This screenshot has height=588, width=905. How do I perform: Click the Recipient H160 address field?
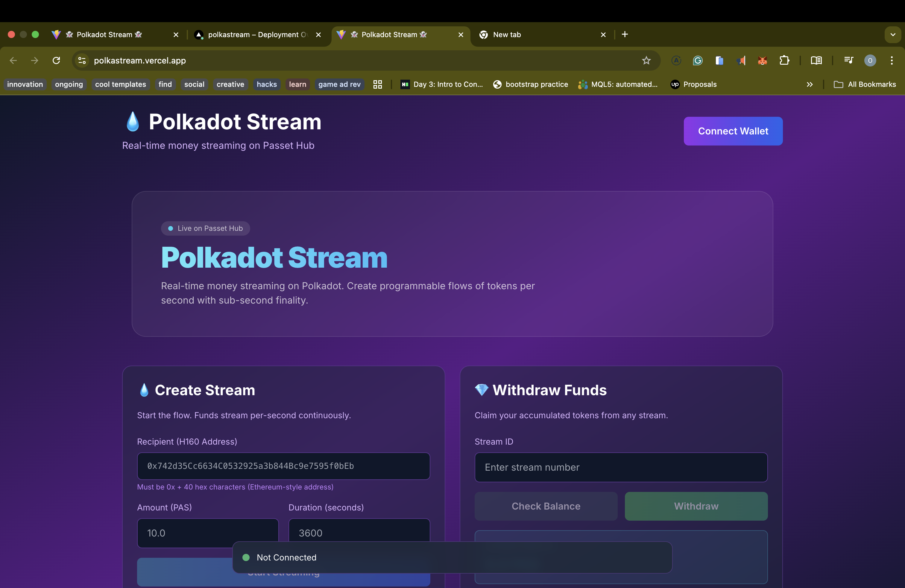click(283, 466)
